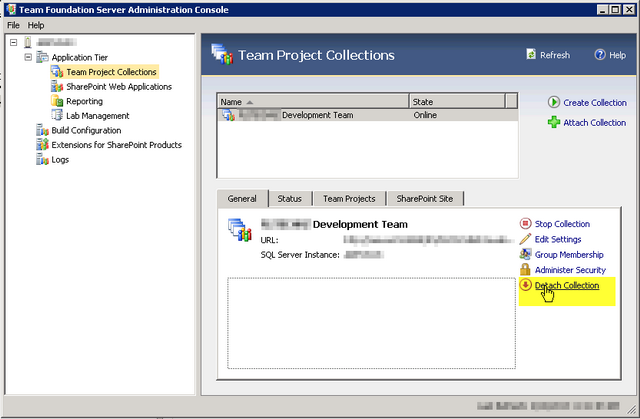Sort by the State column header
The height and width of the screenshot is (419, 640).
457,101
